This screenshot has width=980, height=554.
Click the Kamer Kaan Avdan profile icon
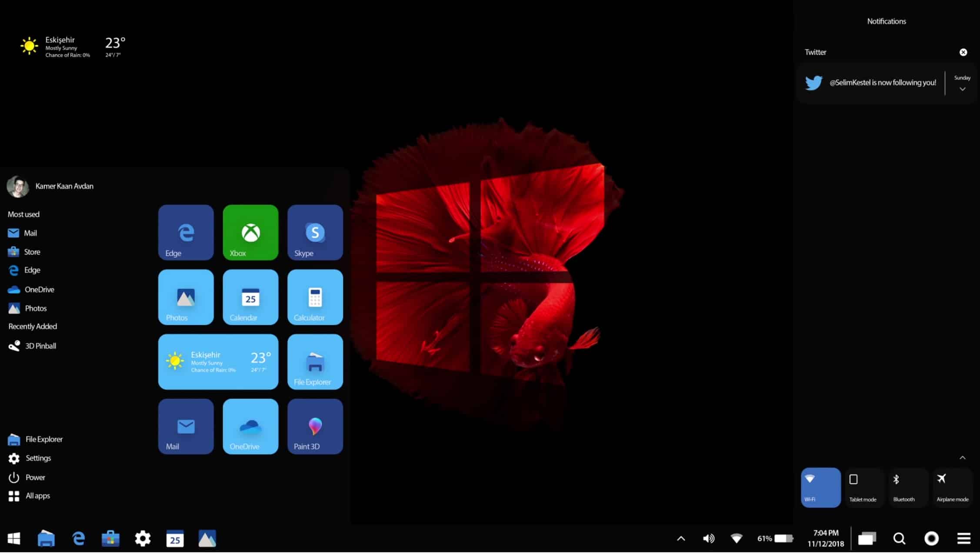(16, 187)
